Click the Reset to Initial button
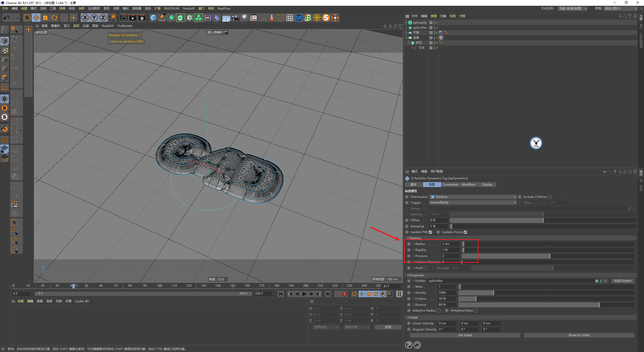This screenshot has height=352, width=644. [x=579, y=335]
